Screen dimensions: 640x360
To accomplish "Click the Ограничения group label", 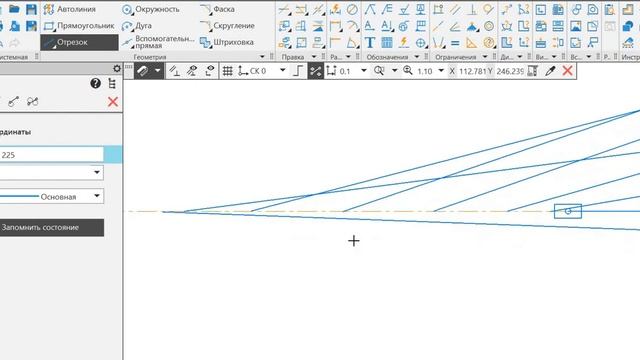I will click(456, 57).
